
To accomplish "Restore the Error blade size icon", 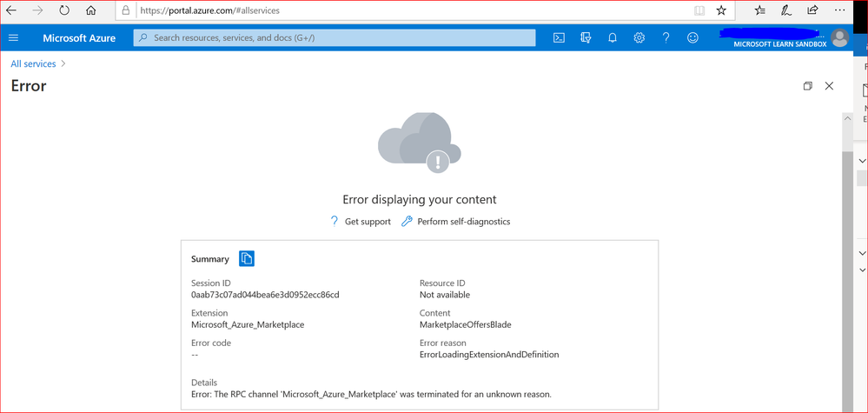I will pos(808,86).
